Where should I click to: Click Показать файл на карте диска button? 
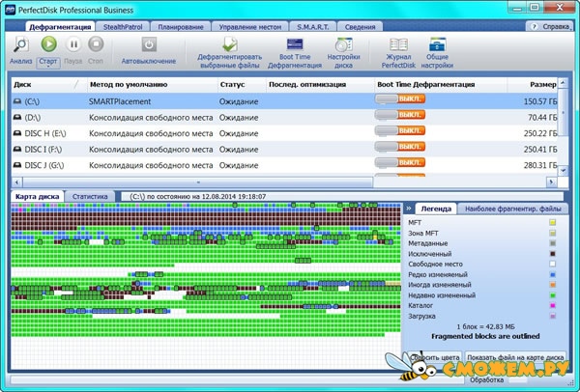515,357
